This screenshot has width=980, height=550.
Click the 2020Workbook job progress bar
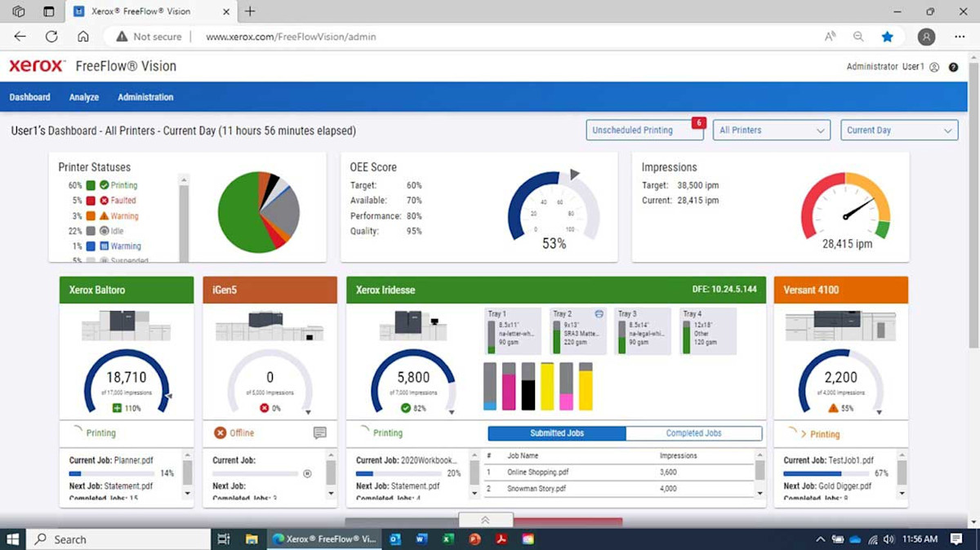pyautogui.click(x=399, y=473)
